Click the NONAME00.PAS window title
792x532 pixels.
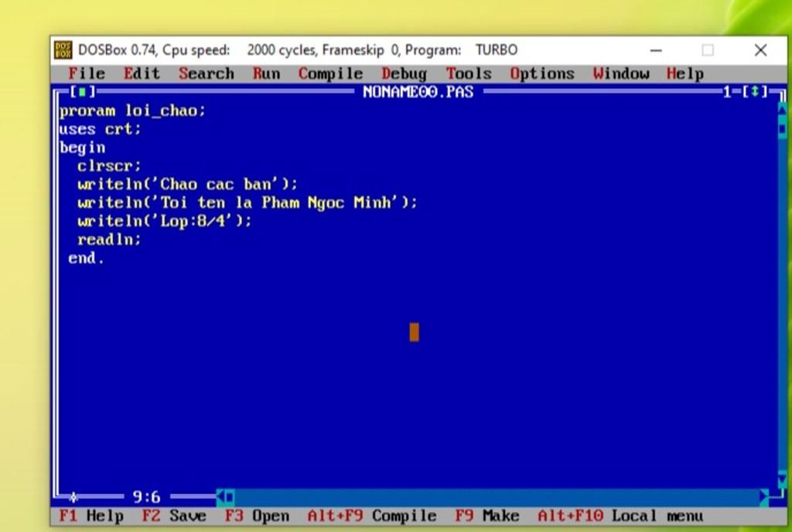click(x=418, y=92)
